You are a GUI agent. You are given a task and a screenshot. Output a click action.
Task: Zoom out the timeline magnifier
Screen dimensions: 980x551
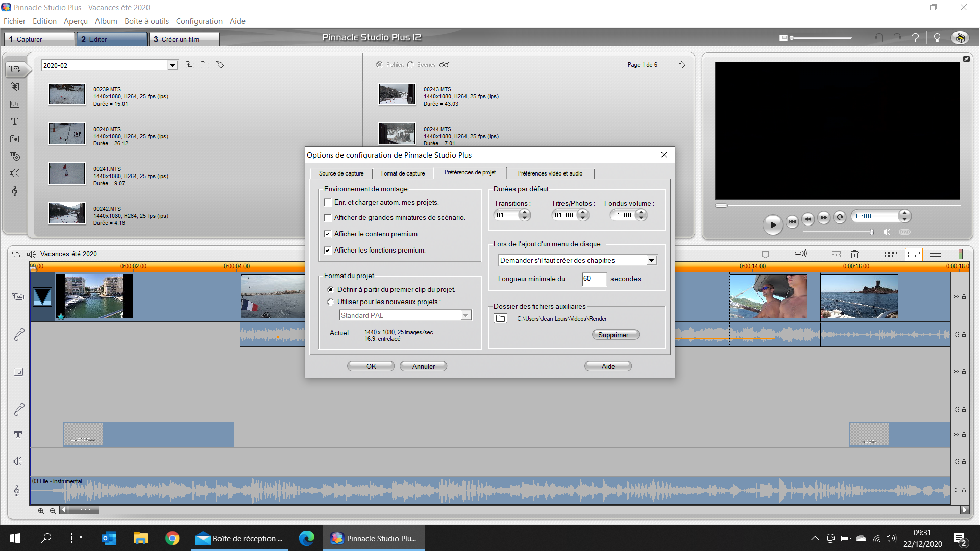(x=53, y=511)
